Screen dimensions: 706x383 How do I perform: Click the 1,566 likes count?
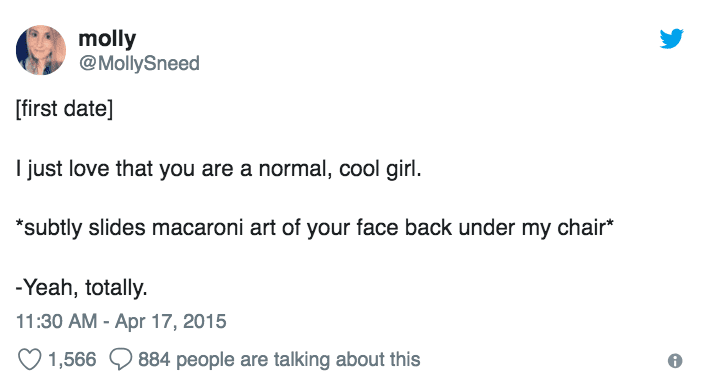point(72,359)
